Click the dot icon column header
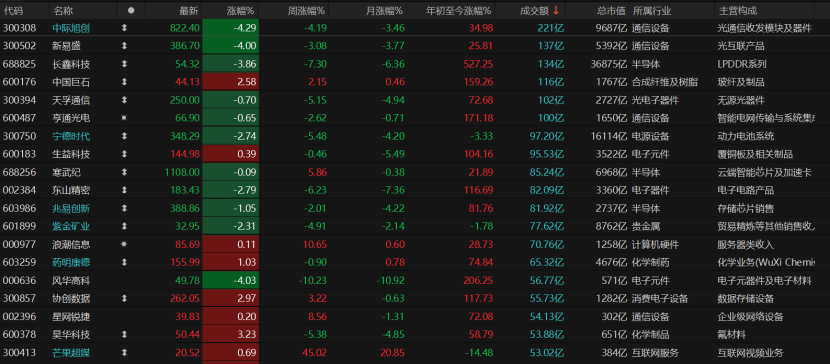830x364 pixels. (x=131, y=10)
